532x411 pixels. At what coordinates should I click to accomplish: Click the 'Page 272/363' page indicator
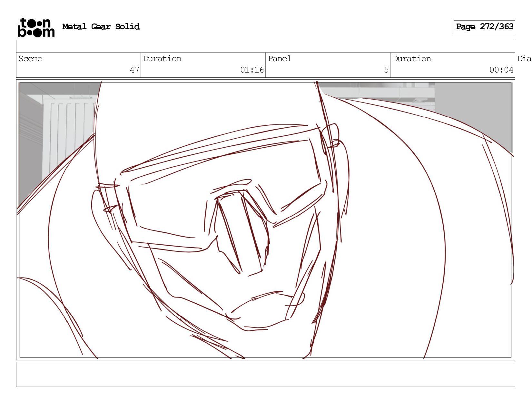coord(484,27)
